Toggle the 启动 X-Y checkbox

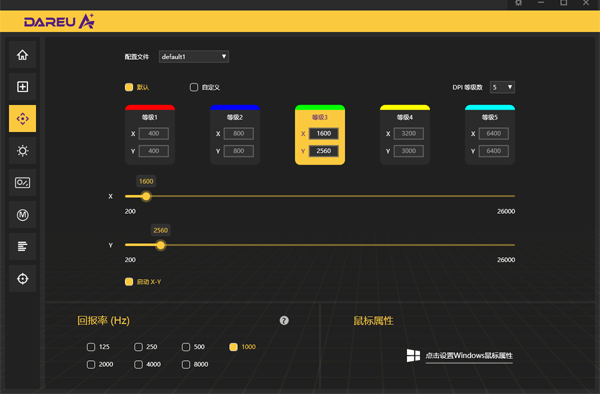(x=129, y=282)
